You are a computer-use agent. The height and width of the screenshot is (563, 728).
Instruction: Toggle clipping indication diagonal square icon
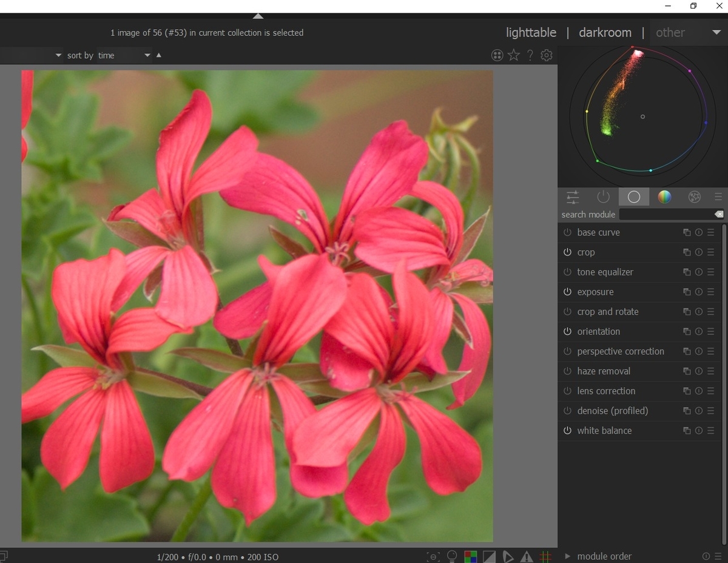pos(489,556)
